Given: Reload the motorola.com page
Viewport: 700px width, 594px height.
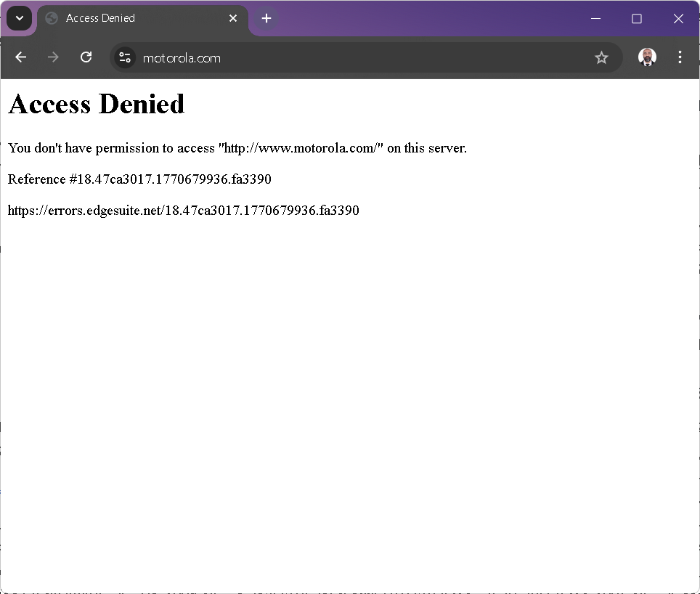Looking at the screenshot, I should tap(86, 57).
